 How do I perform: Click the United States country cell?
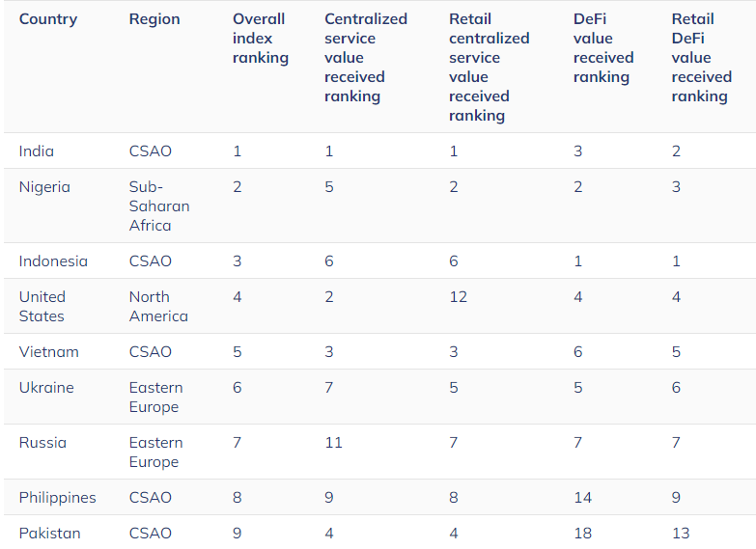click(x=42, y=307)
